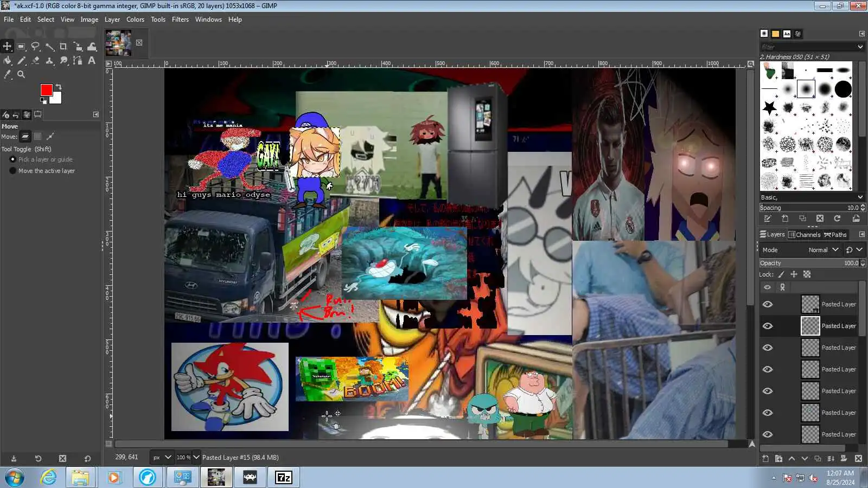Open 7-Zip from the taskbar
This screenshot has height=488, width=868.
(284, 478)
